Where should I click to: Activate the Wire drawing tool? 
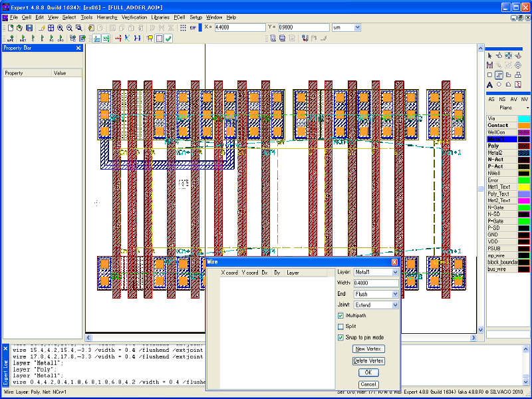click(499, 75)
